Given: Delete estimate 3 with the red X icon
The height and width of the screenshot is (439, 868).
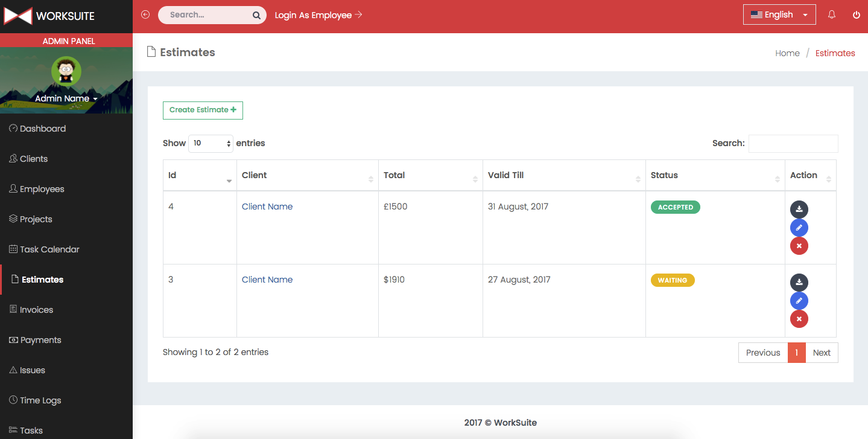Looking at the screenshot, I should (799, 319).
